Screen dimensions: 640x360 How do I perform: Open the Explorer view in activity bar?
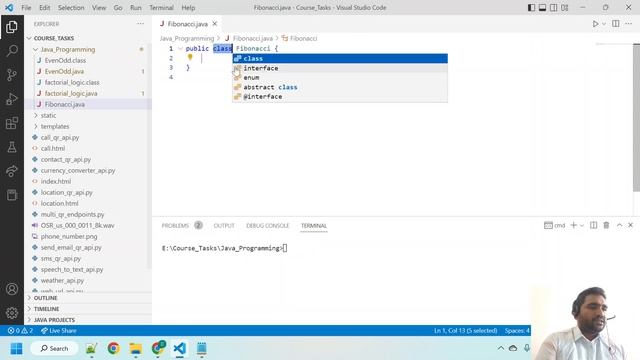(11, 27)
